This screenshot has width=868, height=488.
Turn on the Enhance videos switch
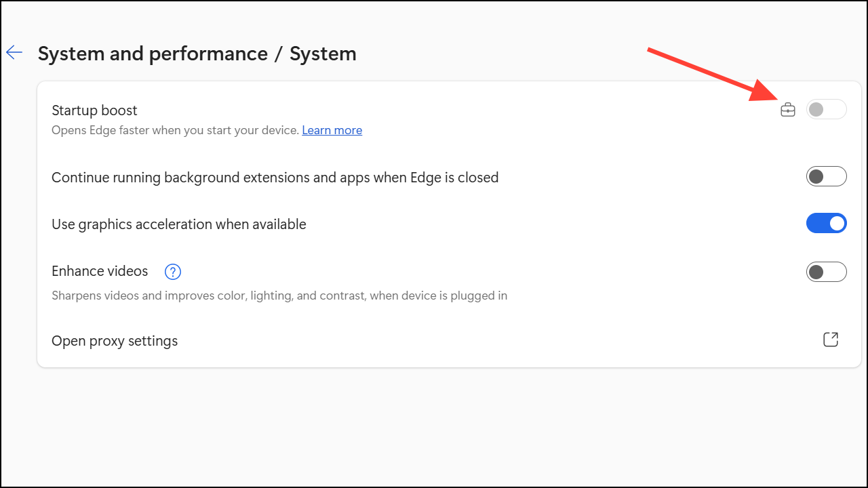point(826,272)
